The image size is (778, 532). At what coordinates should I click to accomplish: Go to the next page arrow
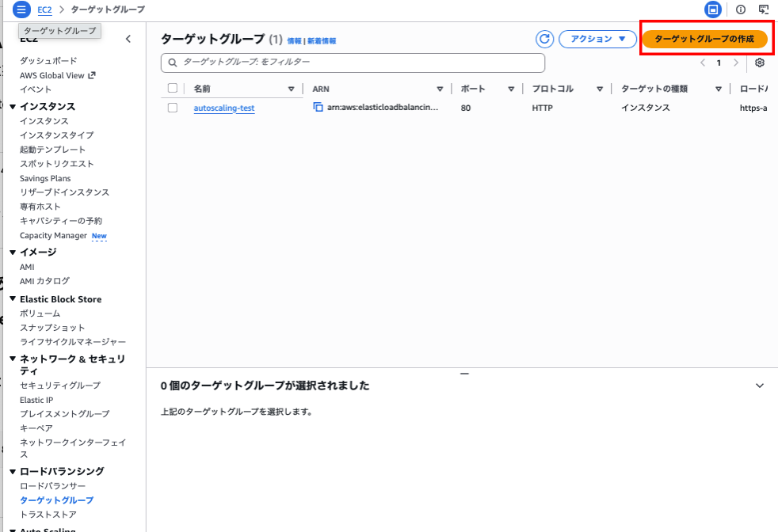736,63
